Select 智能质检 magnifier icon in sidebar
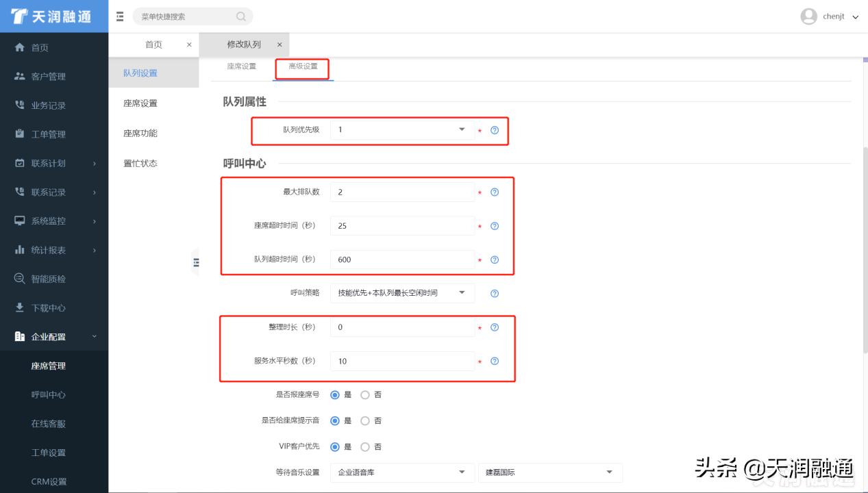868x493 pixels. [19, 278]
